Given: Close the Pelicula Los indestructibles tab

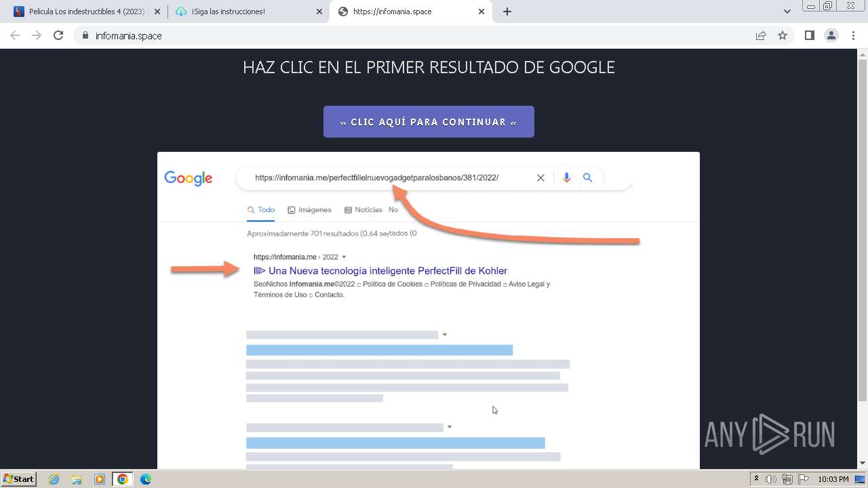Looking at the screenshot, I should pyautogui.click(x=158, y=12).
